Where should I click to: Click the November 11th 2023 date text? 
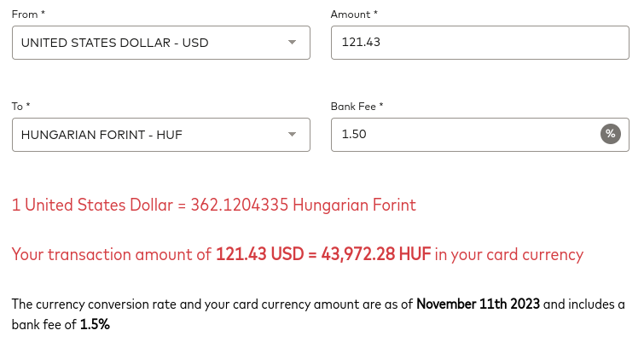click(478, 304)
